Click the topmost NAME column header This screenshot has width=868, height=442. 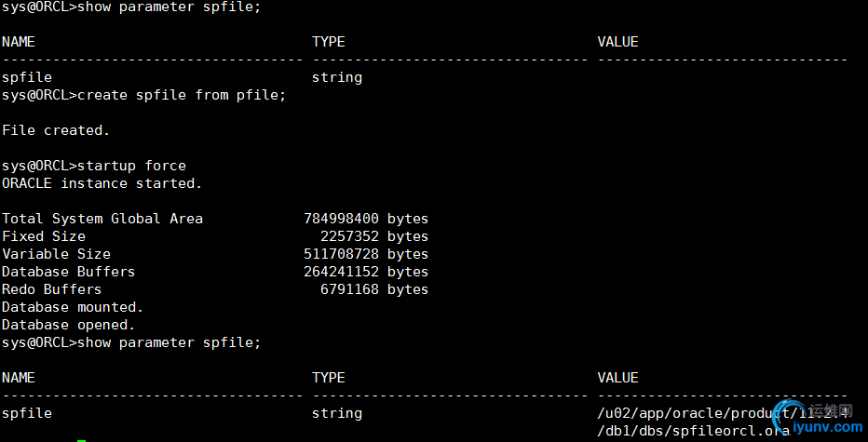click(x=19, y=42)
